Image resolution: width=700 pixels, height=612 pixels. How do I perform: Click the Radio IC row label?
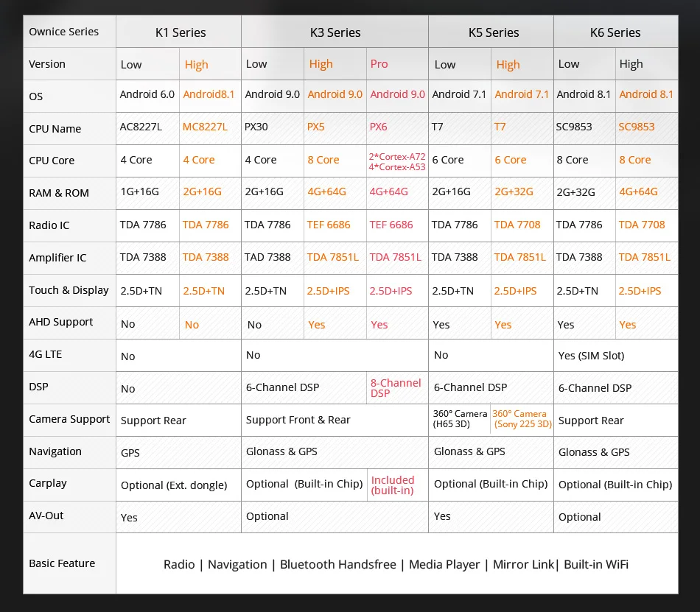69,225
